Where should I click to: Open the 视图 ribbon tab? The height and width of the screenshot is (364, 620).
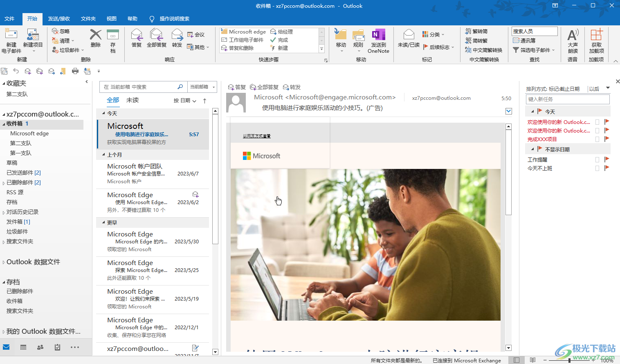pos(111,19)
